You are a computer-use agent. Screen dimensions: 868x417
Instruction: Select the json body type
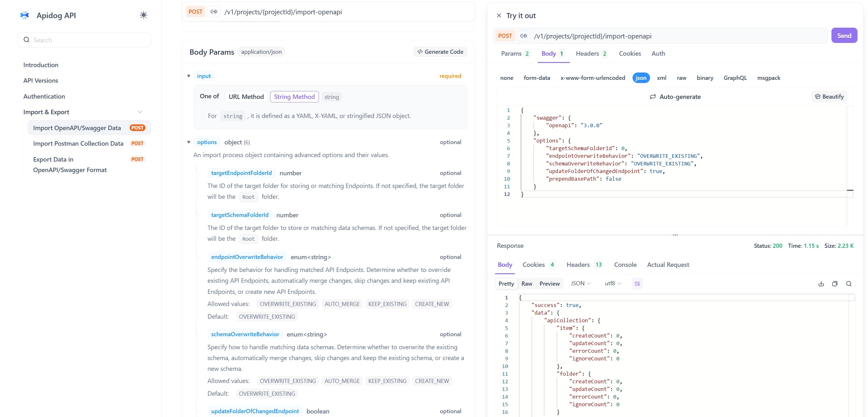(641, 78)
